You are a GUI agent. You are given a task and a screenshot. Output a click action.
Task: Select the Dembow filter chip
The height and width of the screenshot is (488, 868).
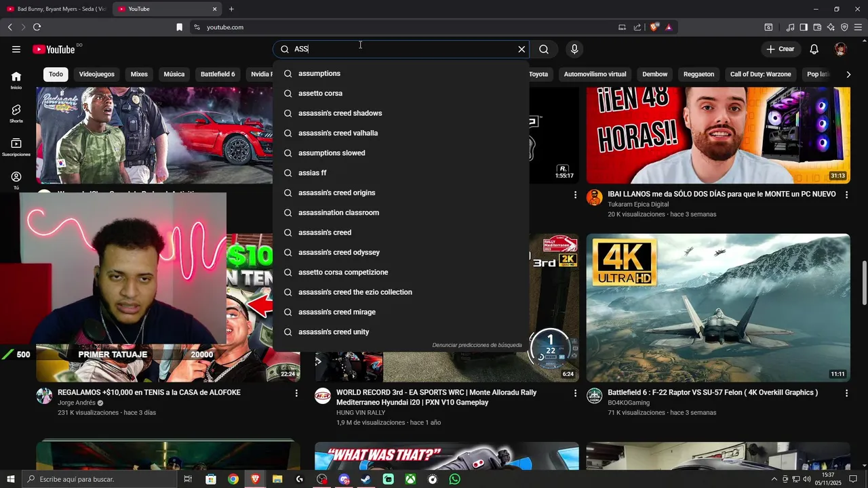(655, 74)
